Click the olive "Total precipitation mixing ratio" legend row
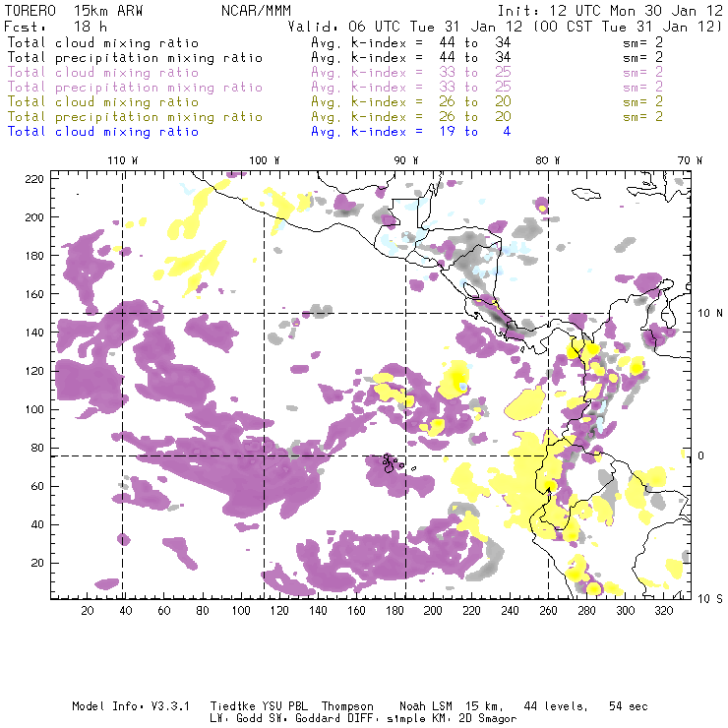This screenshot has width=728, height=728. [x=135, y=117]
